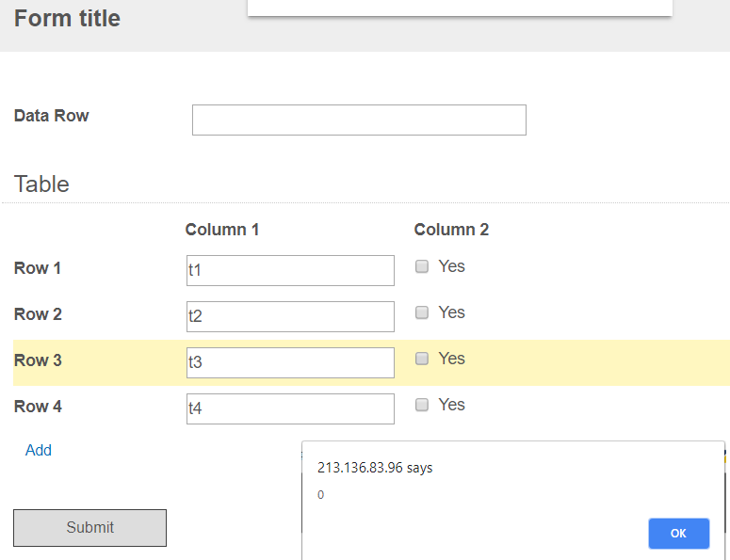
Task: Enable the Row 2 Yes checkbox
Action: 422,312
